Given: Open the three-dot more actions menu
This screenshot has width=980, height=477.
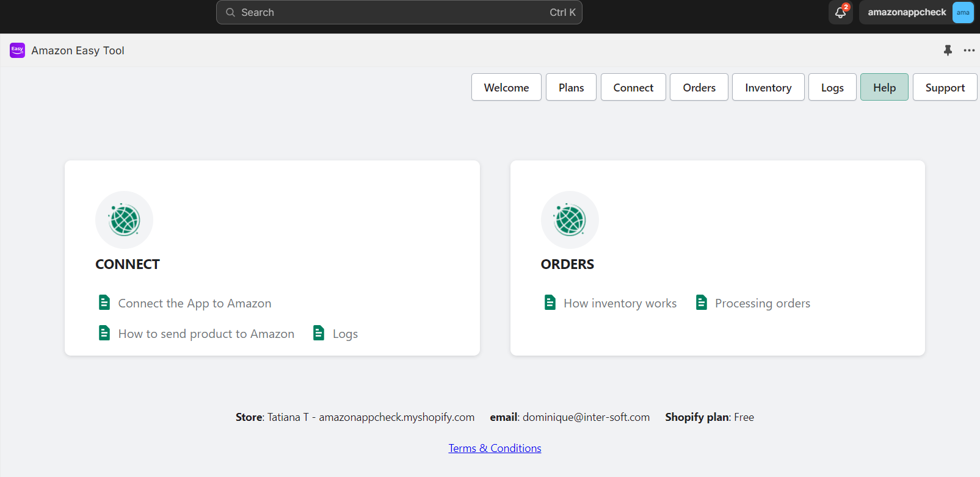Looking at the screenshot, I should (x=969, y=51).
